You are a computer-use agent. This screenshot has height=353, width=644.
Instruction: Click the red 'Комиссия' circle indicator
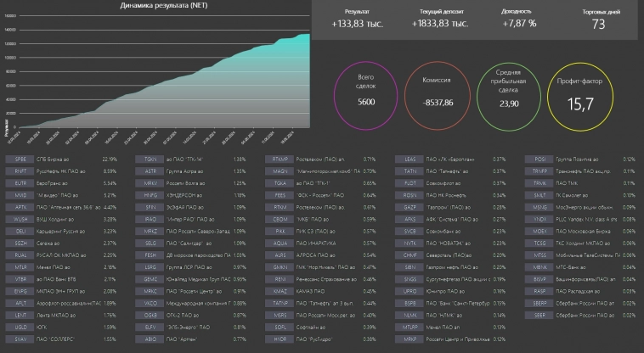click(x=437, y=90)
